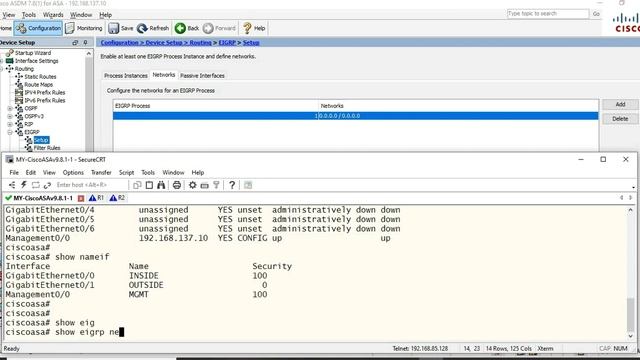The height and width of the screenshot is (360, 640).
Task: Expand OSPF tree node
Action: click(10, 108)
